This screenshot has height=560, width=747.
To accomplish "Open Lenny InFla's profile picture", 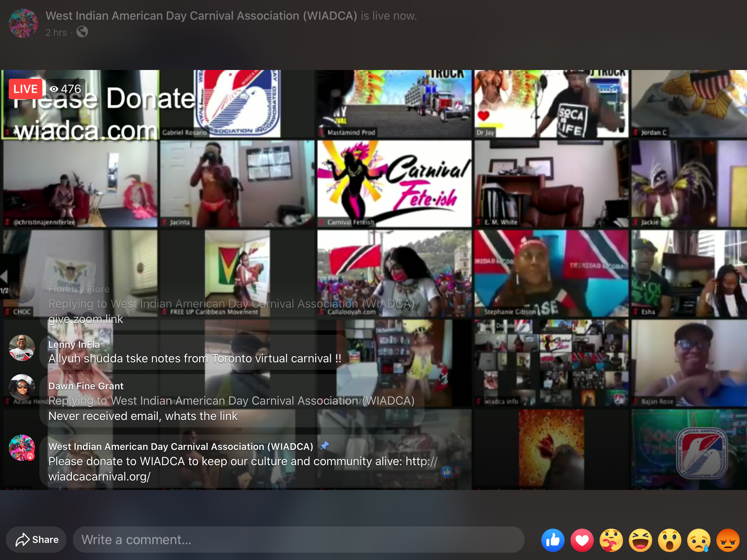I will tap(22, 348).
